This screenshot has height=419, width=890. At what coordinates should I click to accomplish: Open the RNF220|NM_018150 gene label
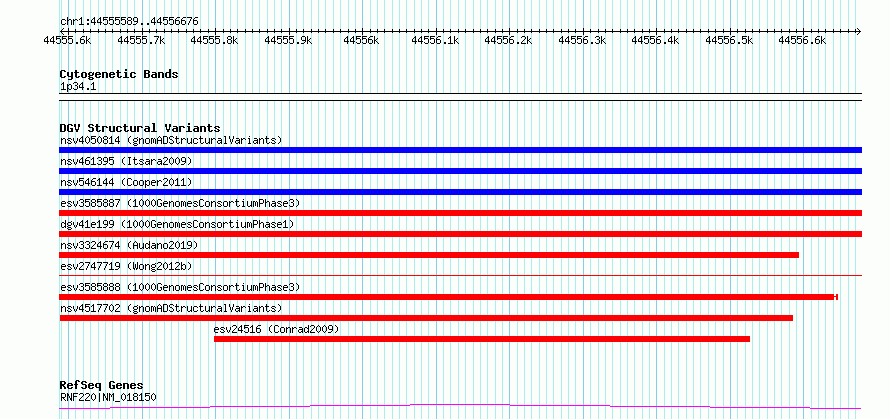click(108, 397)
